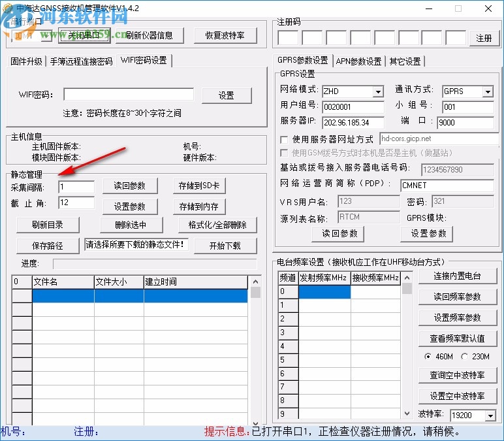Expand the 通讯方式 GPRS dropdown

488,91
